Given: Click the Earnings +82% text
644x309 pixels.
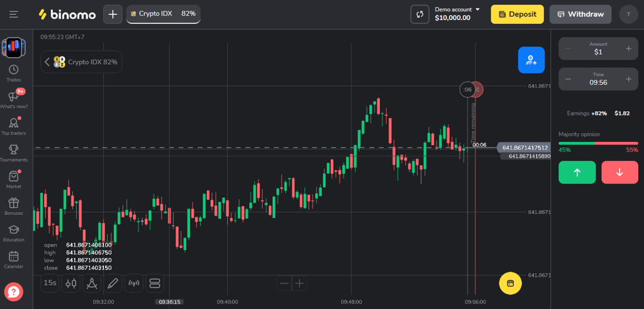Looking at the screenshot, I should (587, 113).
